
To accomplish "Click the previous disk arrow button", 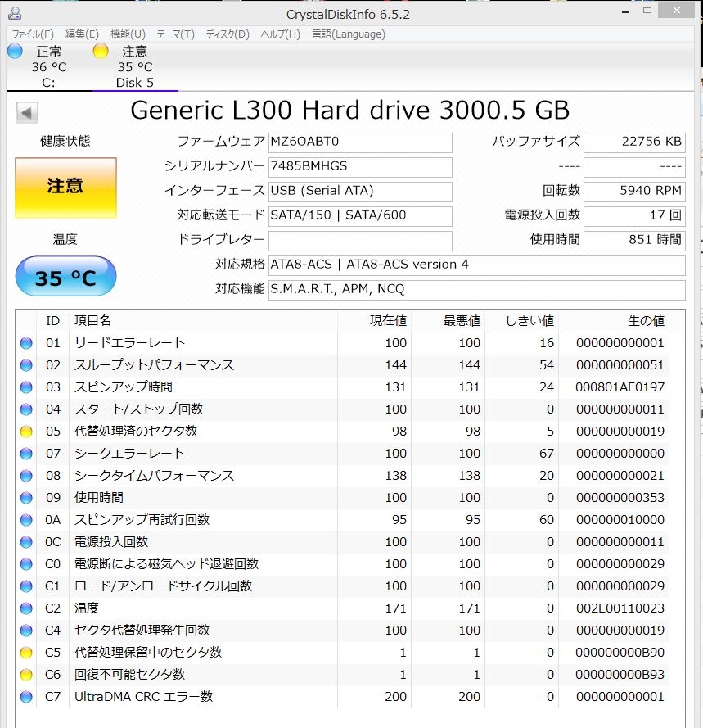I will click(x=27, y=112).
